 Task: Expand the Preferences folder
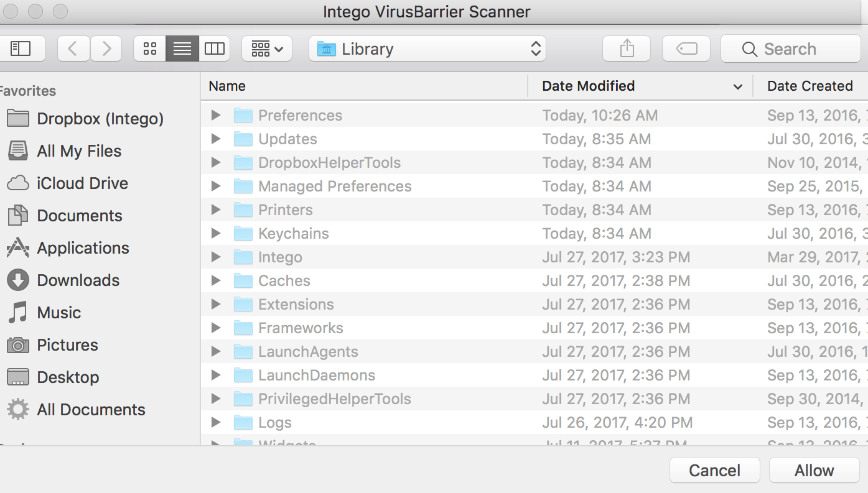[x=216, y=115]
